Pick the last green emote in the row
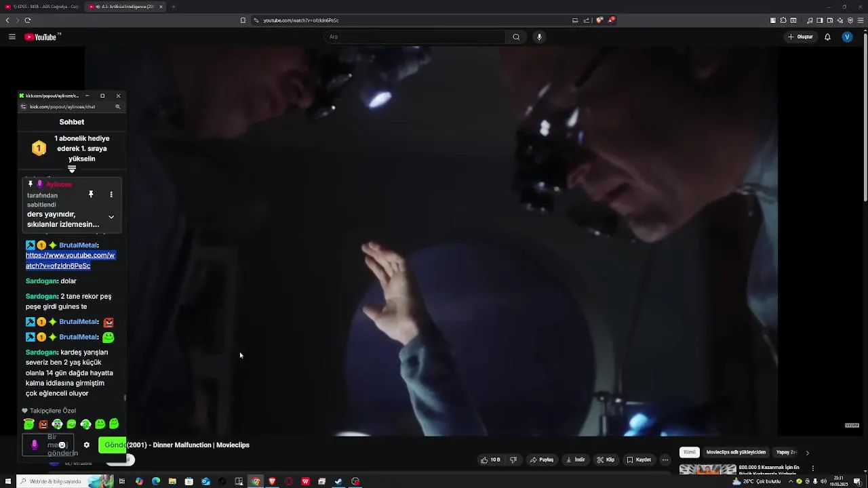 pos(114,424)
